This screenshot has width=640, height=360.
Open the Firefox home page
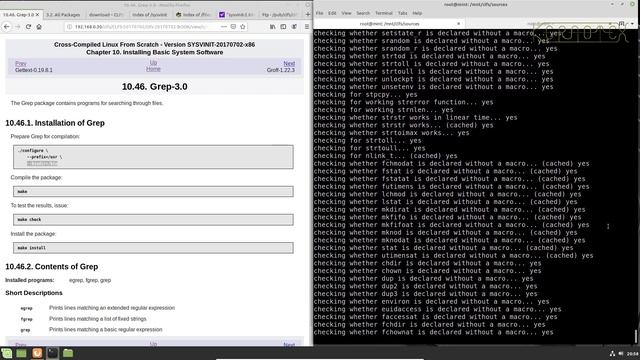(x=39, y=27)
